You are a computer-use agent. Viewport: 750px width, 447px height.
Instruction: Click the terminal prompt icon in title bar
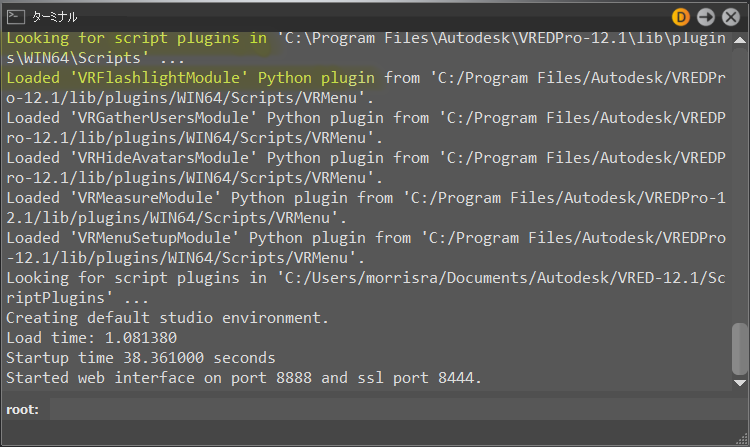click(16, 17)
